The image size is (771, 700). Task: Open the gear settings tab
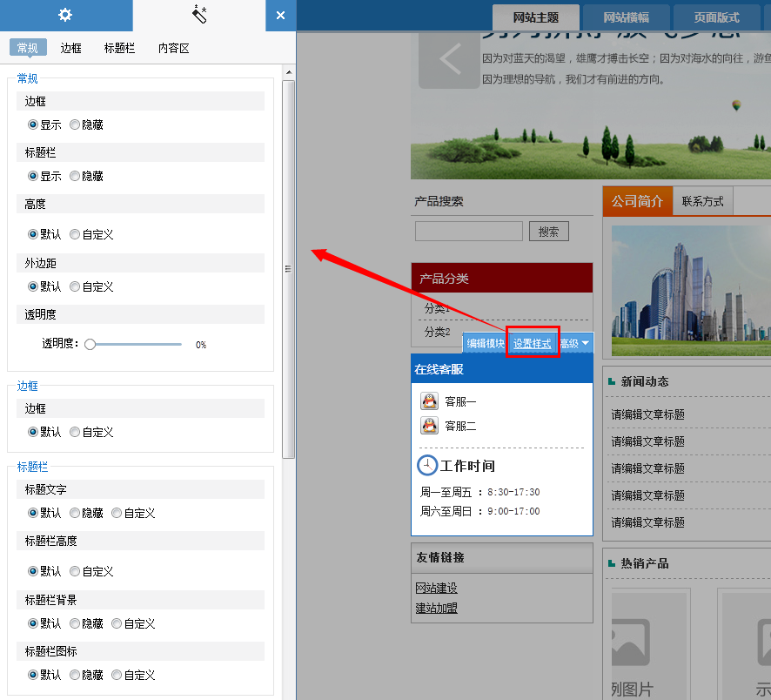pos(65,16)
